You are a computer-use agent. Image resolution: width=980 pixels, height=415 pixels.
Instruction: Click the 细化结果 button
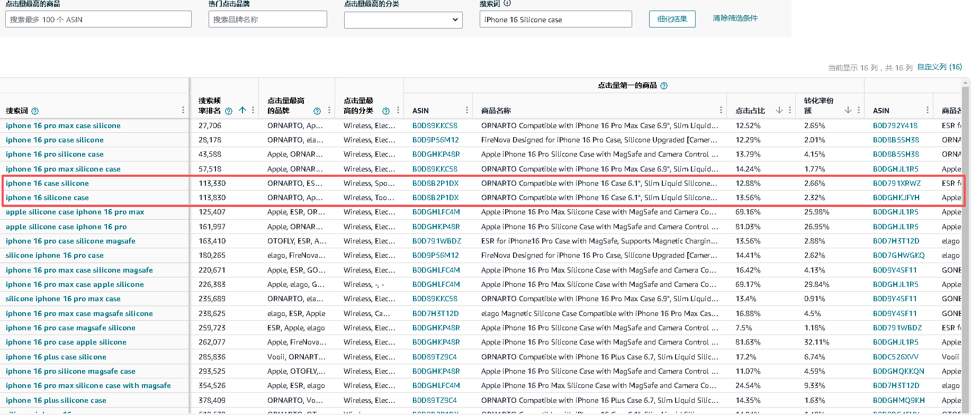(672, 19)
